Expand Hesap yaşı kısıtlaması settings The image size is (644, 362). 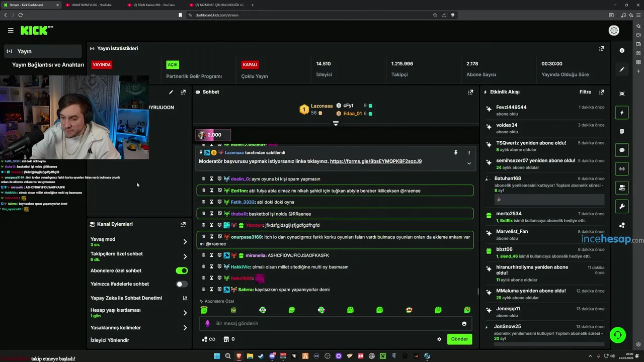185,313
